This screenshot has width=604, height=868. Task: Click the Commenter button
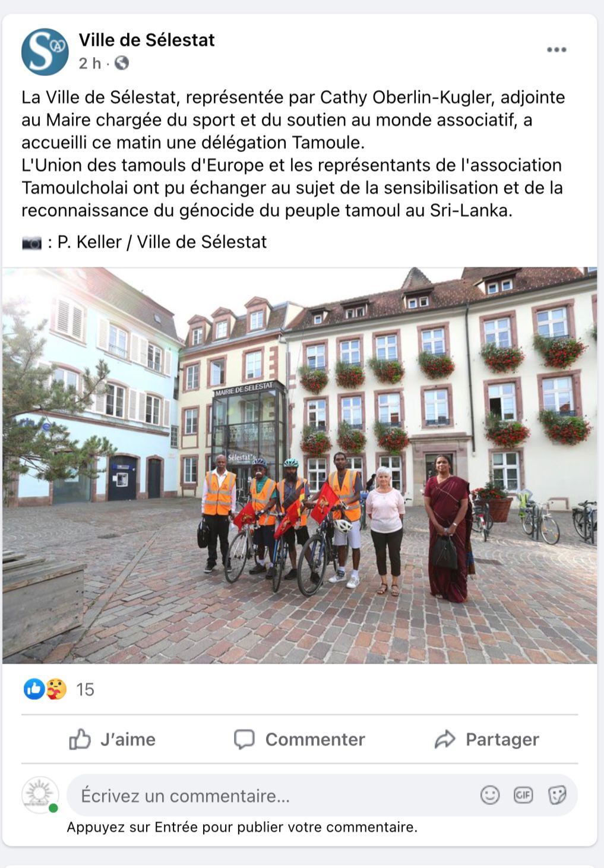(x=299, y=739)
